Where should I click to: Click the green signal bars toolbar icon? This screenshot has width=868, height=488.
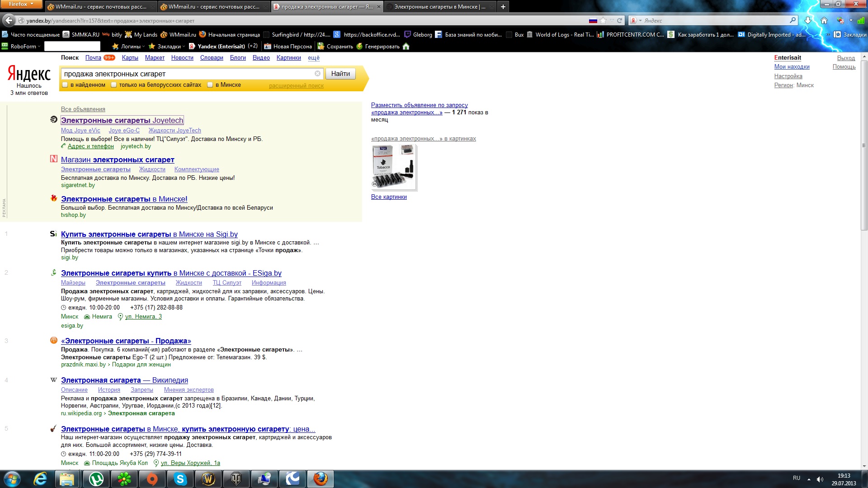point(861,20)
